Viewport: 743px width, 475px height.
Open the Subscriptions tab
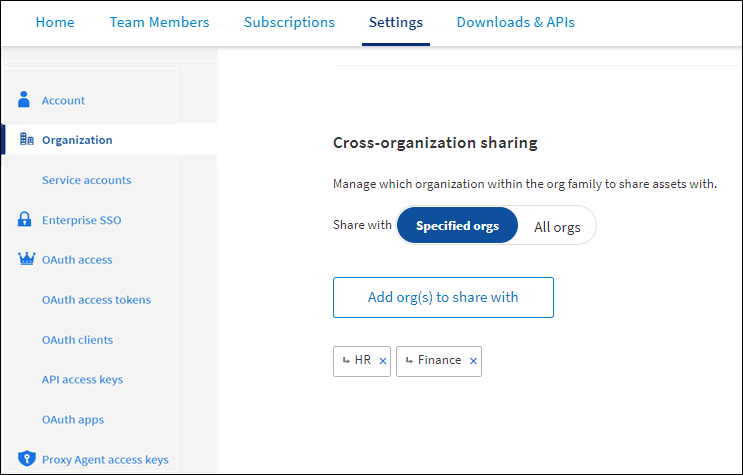tap(289, 22)
